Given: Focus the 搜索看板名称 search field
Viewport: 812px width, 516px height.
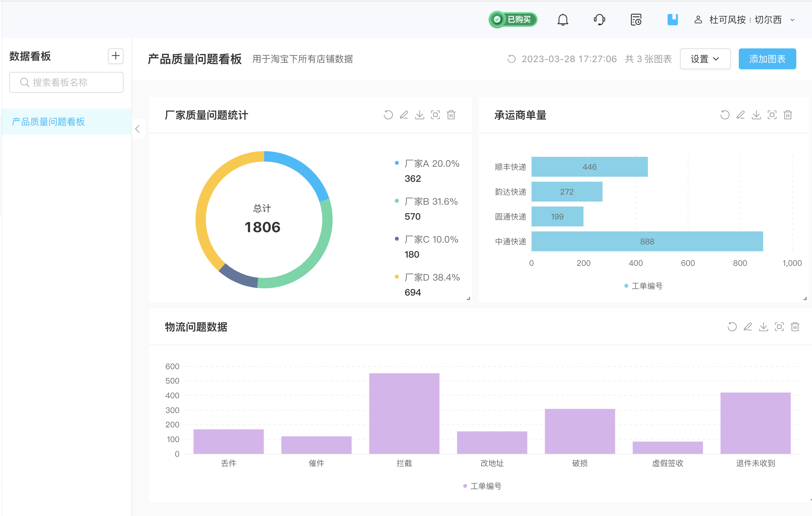Looking at the screenshot, I should tap(66, 82).
